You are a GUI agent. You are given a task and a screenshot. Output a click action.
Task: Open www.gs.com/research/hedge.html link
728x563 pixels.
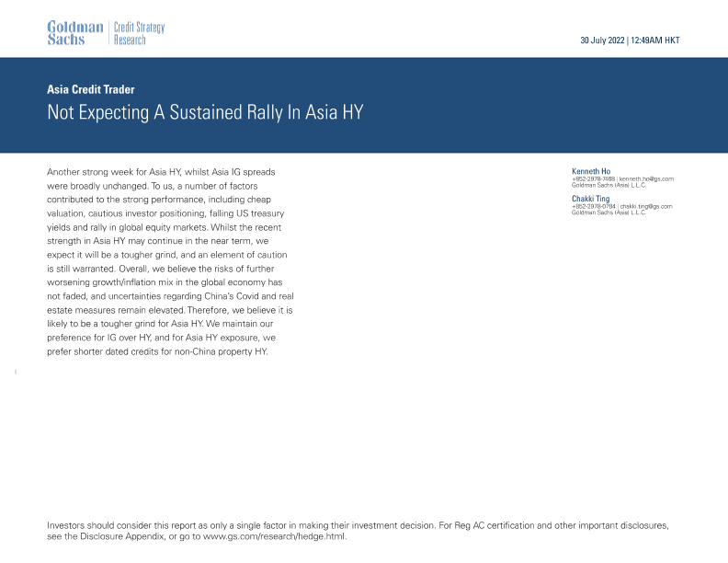click(x=275, y=536)
